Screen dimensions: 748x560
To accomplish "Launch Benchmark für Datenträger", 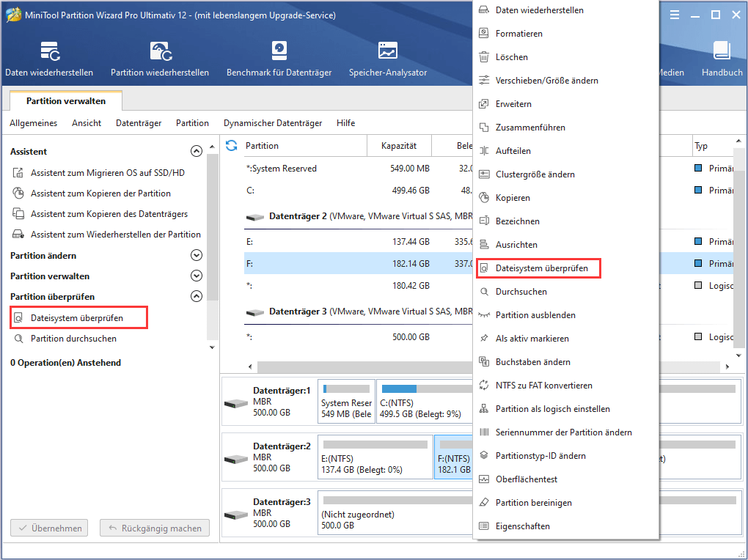I will (x=279, y=59).
